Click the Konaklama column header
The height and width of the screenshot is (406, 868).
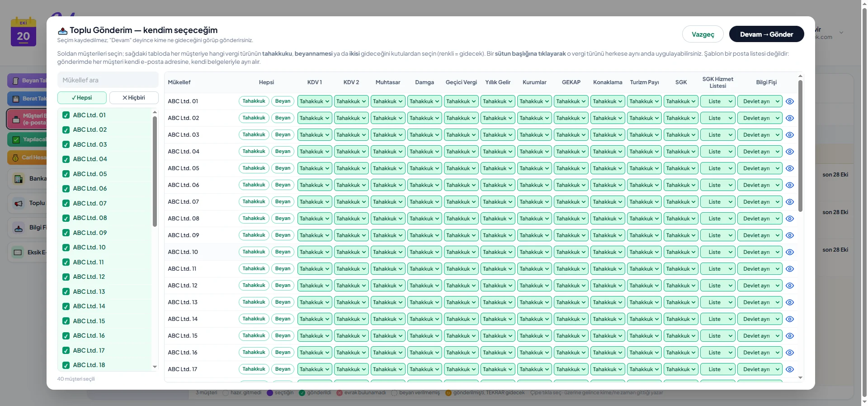point(608,82)
